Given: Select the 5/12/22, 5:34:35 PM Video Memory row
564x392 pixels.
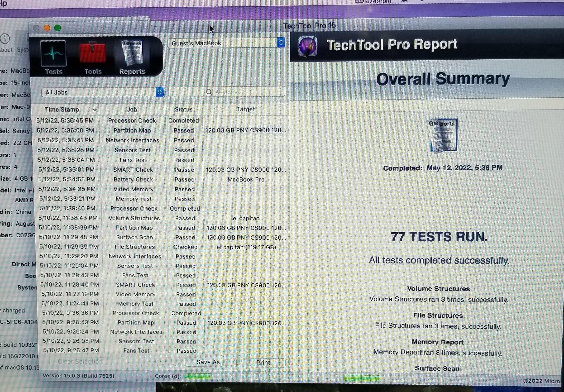Looking at the screenshot, I should click(x=163, y=189).
